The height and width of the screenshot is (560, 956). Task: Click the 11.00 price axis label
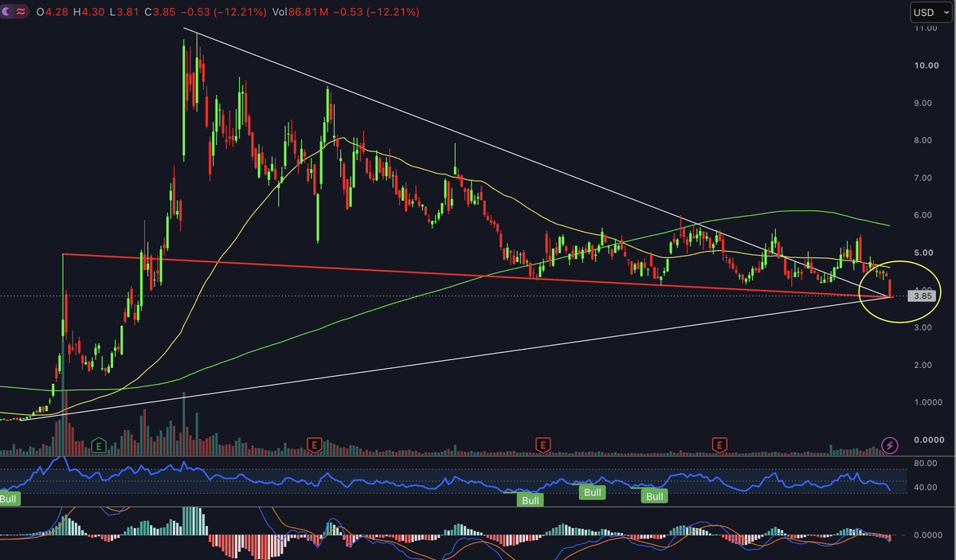(925, 28)
